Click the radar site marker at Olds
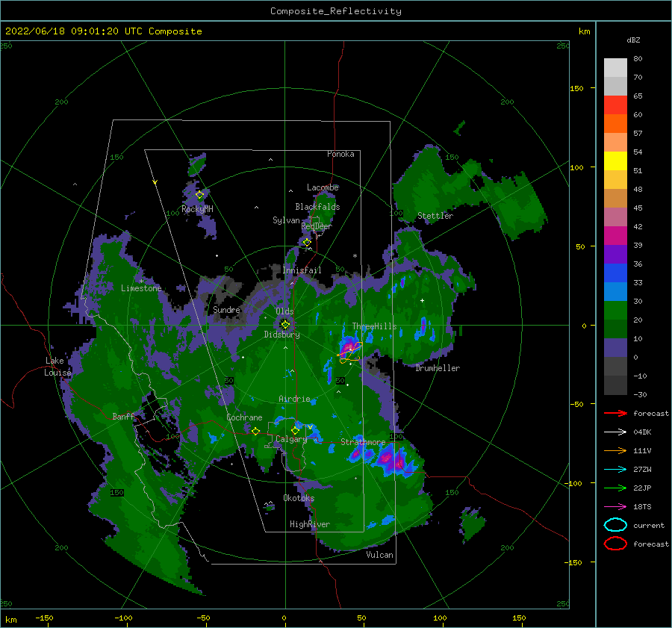The height and width of the screenshot is (628, 672). [x=285, y=325]
